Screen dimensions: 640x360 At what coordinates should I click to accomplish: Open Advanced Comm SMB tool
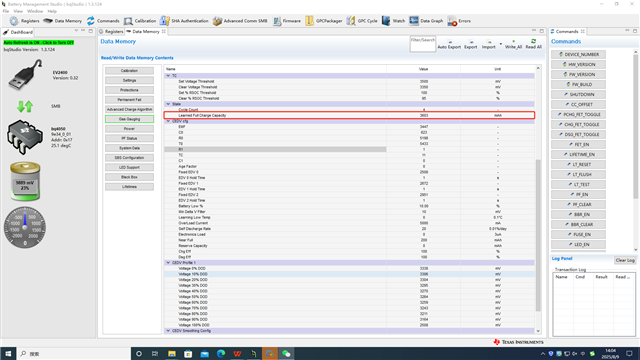tap(240, 21)
